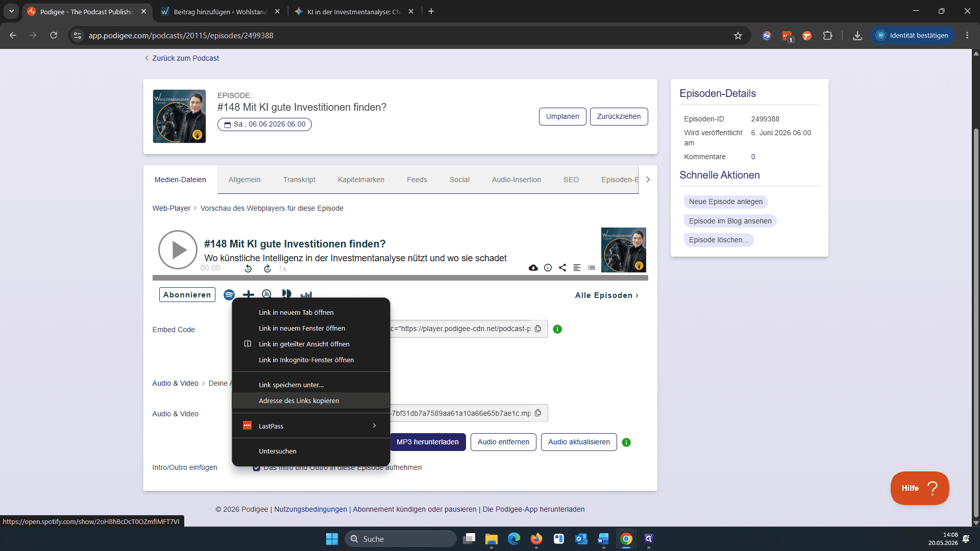Reload the Podigee page

[54, 36]
